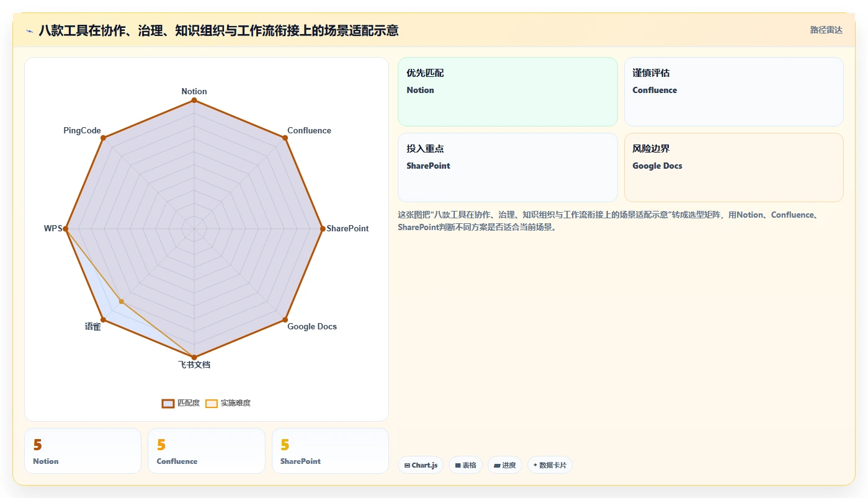Click the light-orange 实施难度 point near 语雀
Image resolution: width=868 pixels, height=498 pixels.
click(x=122, y=302)
